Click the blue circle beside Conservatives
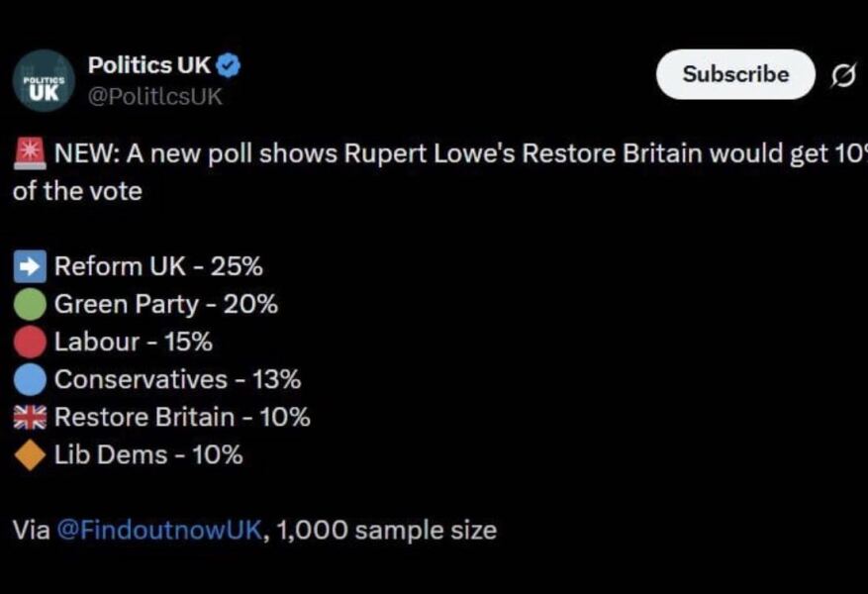Screen dimensions: 868x594 (x=31, y=380)
